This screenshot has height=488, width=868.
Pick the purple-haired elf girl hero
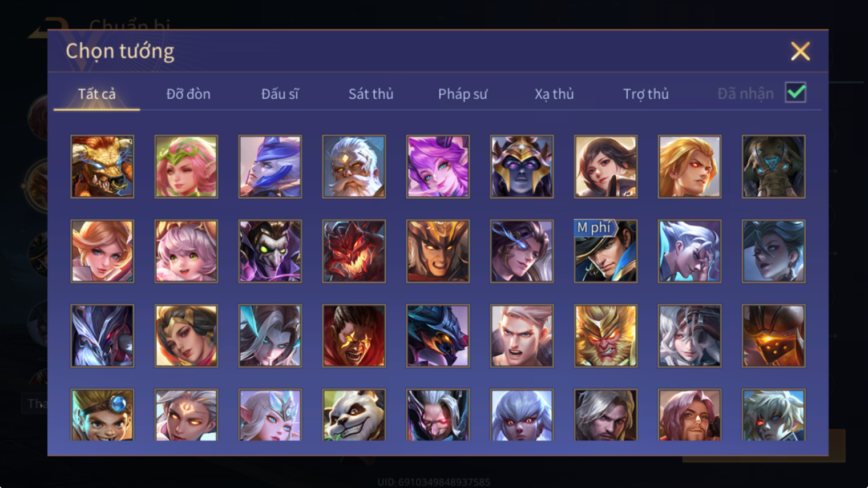point(438,167)
